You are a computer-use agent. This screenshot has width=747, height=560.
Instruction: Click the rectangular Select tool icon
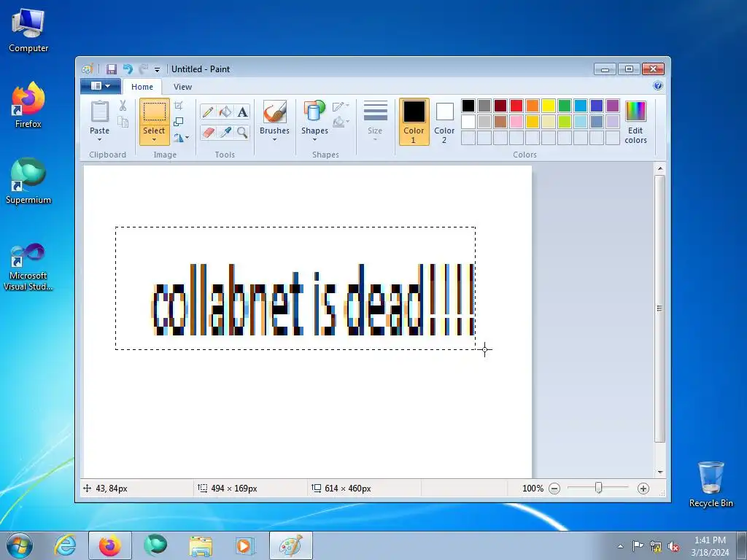click(x=155, y=112)
